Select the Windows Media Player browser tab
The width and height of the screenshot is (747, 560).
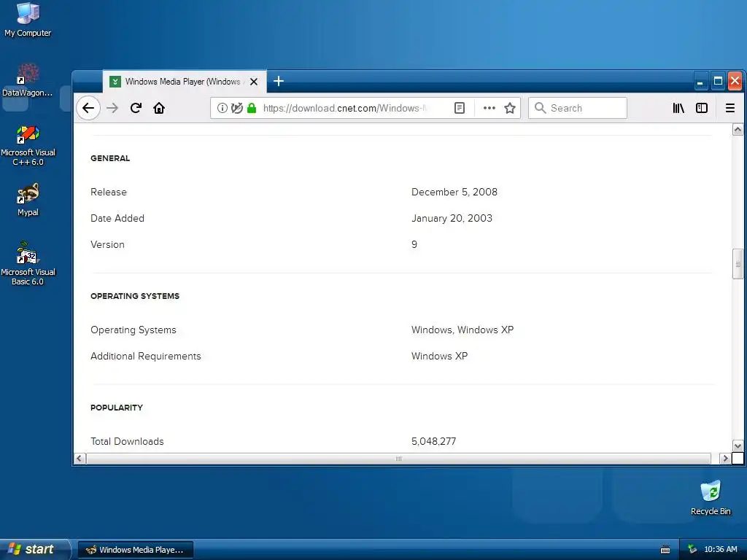point(185,82)
